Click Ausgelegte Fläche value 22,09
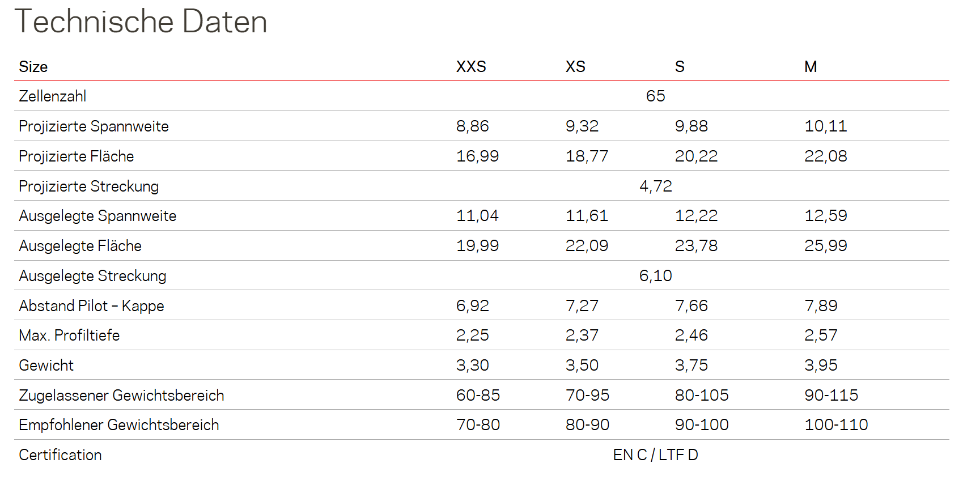The height and width of the screenshot is (480, 980). pos(587,246)
